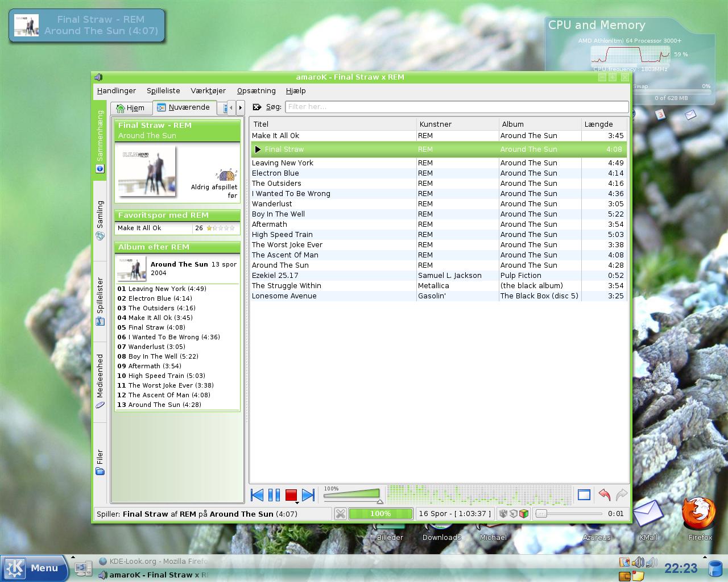Click the show desktop computer icon in panel
This screenshot has width=728, height=582.
(82, 567)
